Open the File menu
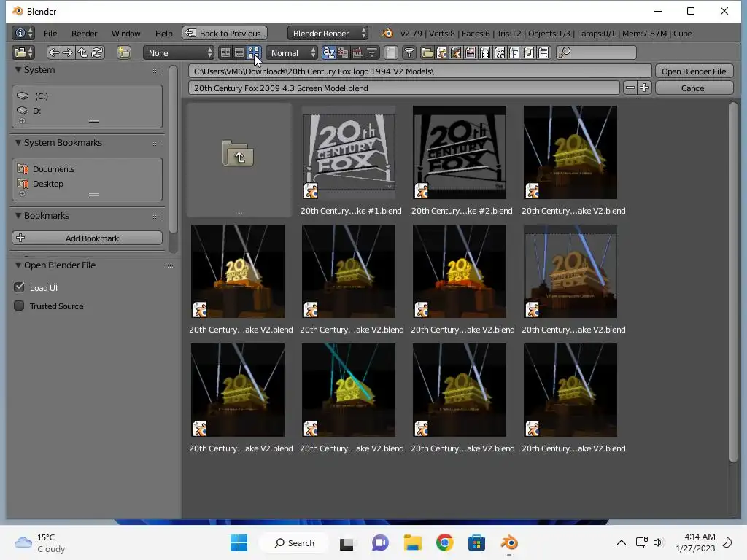 50,34
